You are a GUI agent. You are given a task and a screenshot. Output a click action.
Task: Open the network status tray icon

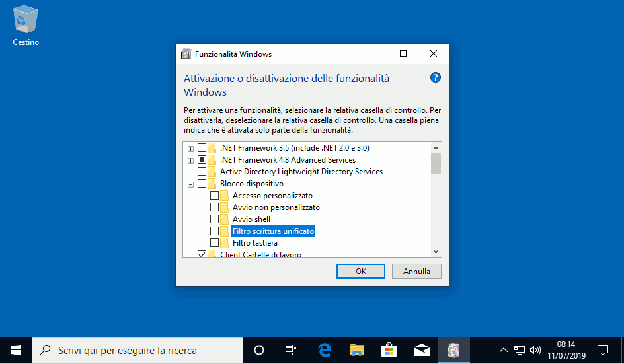[520, 351]
